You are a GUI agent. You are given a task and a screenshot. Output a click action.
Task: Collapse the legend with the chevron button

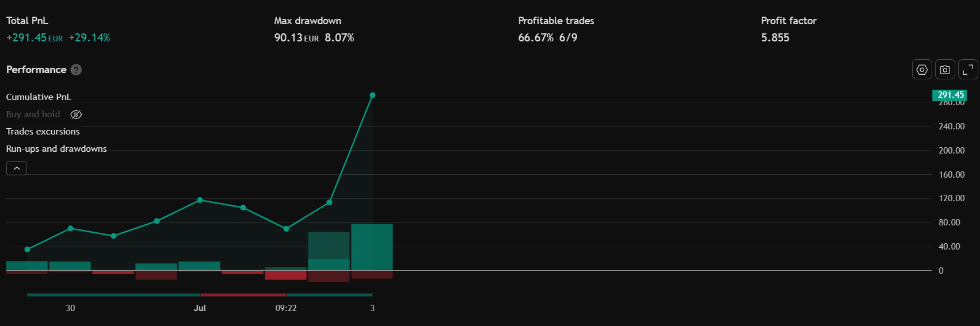[17, 168]
